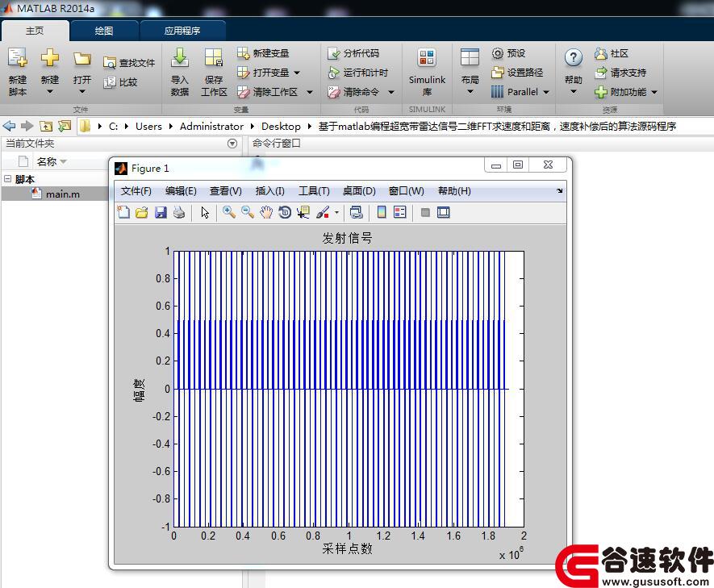Click the Browse for Folder icon

(x=65, y=126)
